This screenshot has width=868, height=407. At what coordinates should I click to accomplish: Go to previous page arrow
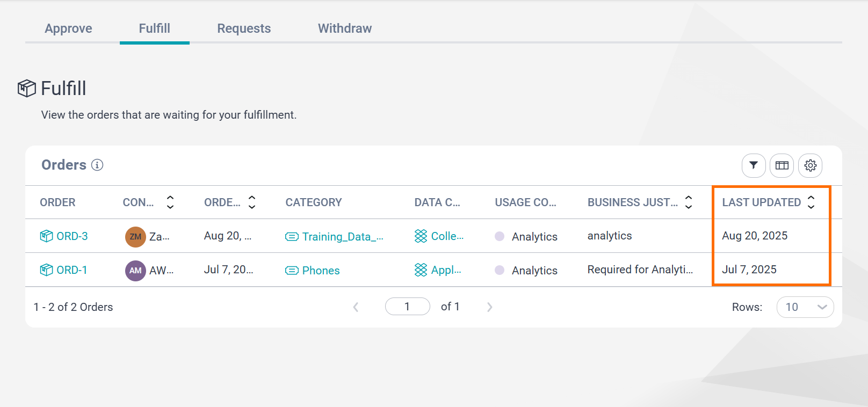click(x=356, y=307)
